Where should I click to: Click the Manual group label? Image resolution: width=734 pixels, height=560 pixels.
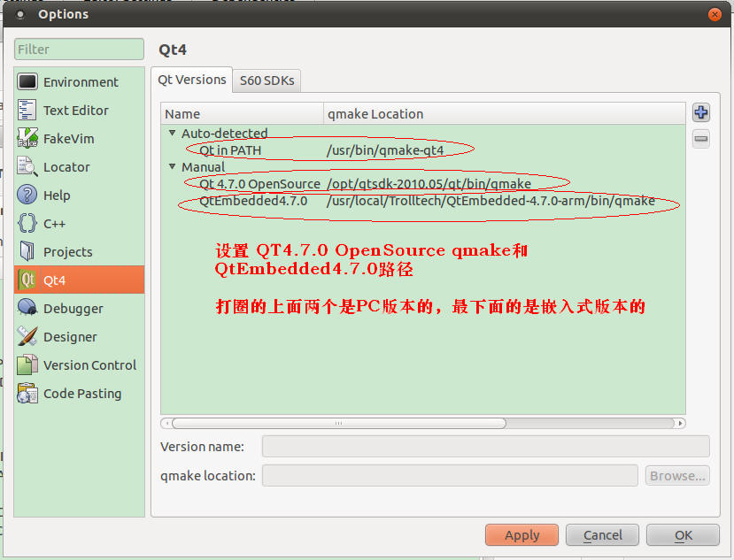coord(203,167)
